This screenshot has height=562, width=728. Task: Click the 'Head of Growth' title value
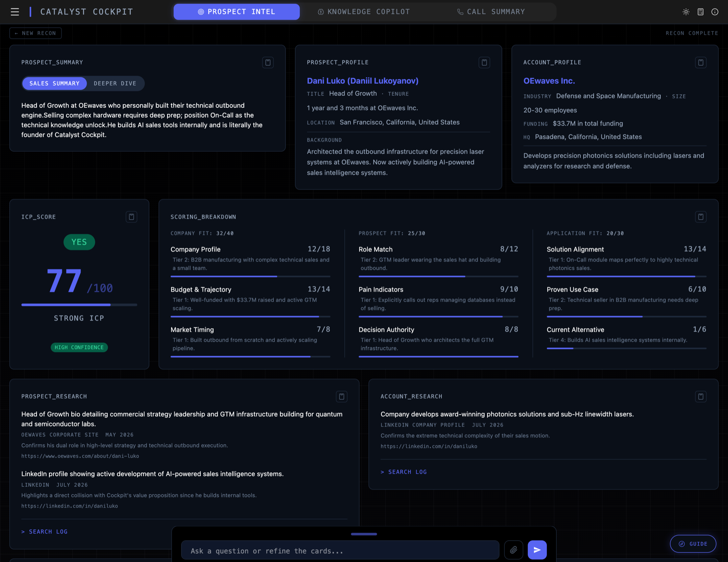coord(353,93)
